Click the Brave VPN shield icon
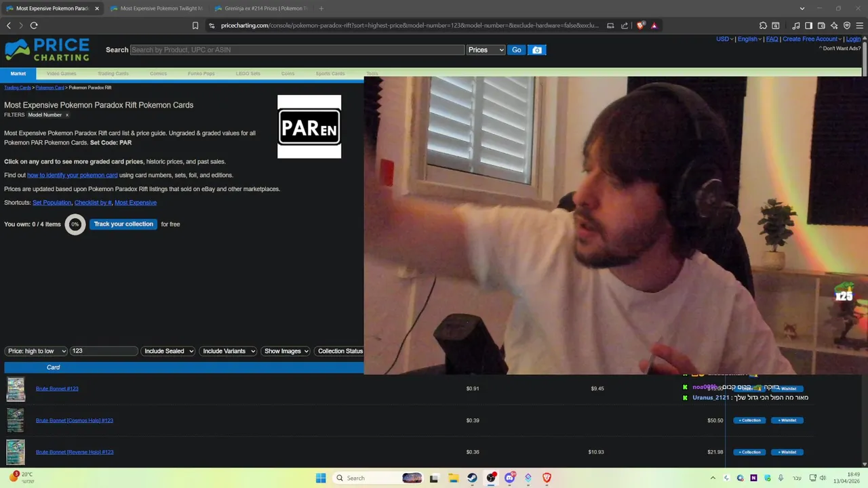Image resolution: width=868 pixels, height=488 pixels. click(847, 26)
